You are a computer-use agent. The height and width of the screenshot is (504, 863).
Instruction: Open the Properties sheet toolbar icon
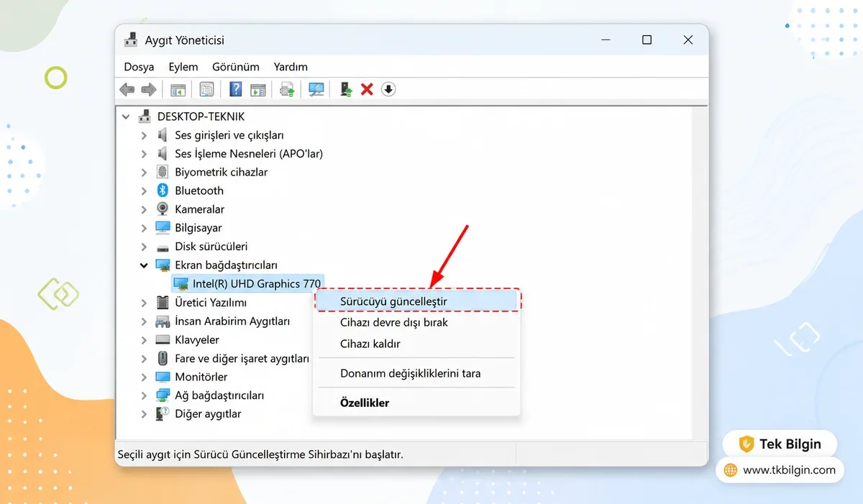click(207, 89)
